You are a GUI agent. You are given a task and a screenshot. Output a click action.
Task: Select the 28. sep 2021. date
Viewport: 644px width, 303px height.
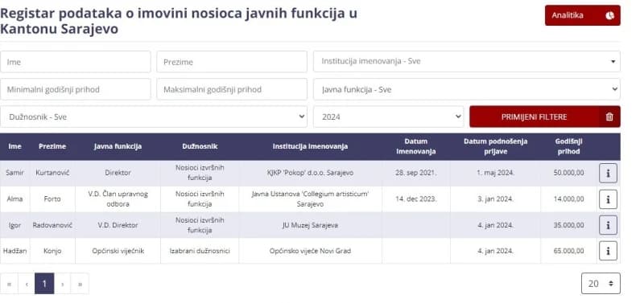coord(415,173)
